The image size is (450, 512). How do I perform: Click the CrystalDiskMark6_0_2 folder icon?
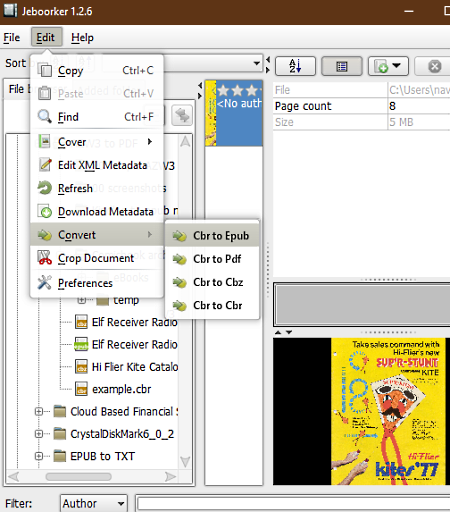(60, 433)
